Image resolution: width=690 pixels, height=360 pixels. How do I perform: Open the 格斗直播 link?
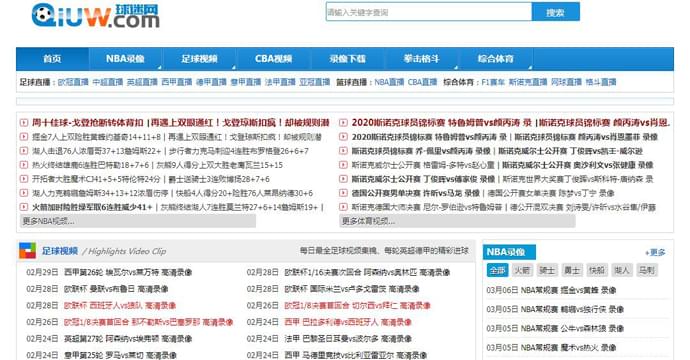601,82
